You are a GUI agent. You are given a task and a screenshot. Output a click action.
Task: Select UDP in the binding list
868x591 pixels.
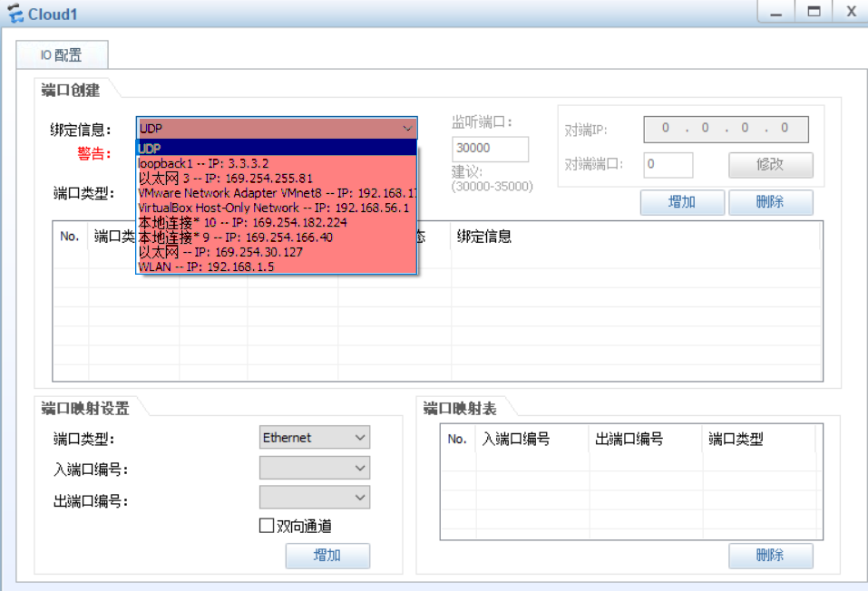pos(277,149)
